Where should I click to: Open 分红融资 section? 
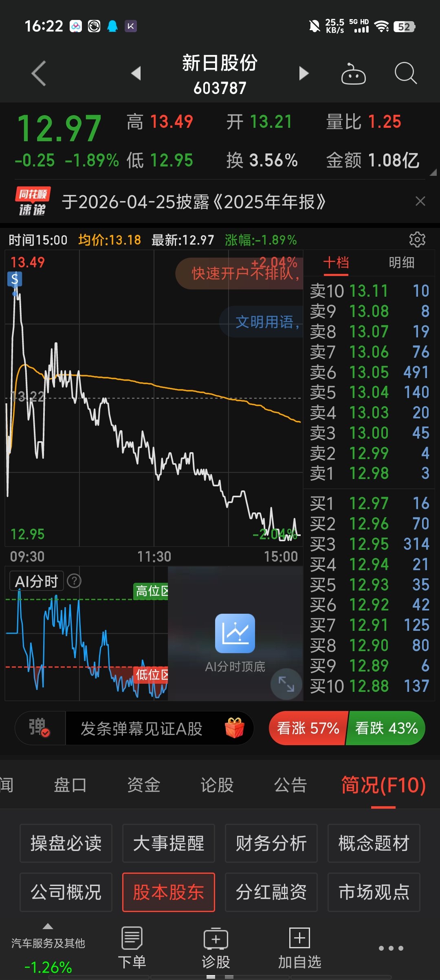271,892
